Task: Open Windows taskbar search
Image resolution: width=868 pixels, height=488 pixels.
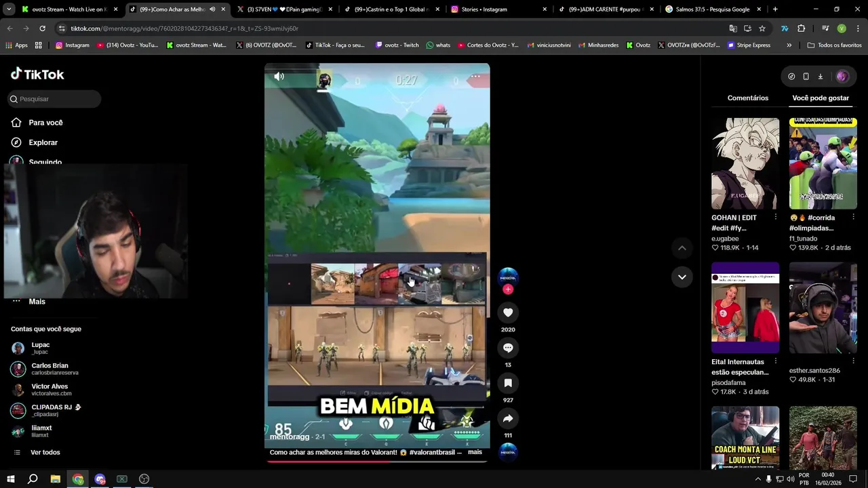Action: (x=33, y=479)
